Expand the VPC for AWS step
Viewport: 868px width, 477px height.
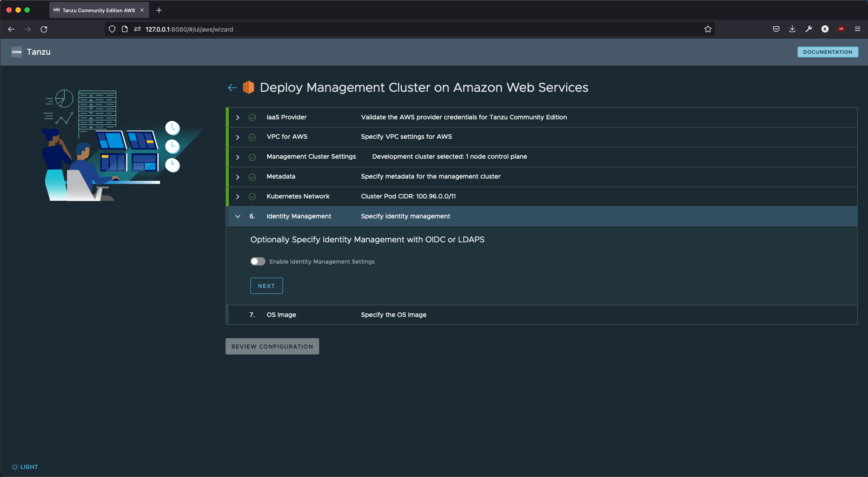238,137
